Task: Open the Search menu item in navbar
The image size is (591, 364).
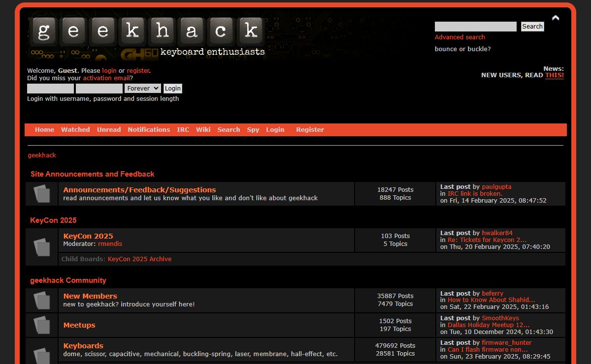Action: click(x=229, y=130)
